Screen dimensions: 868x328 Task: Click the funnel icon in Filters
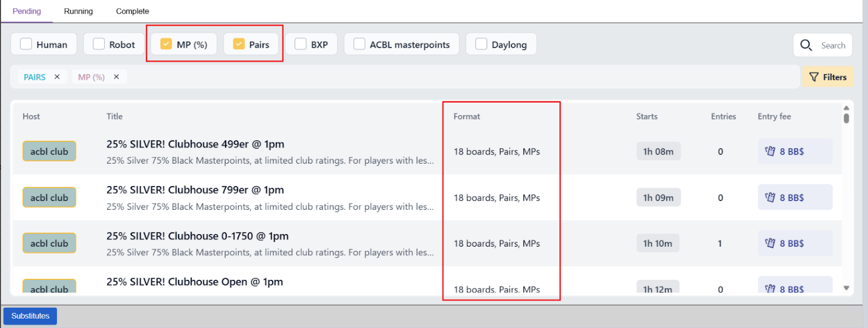point(814,77)
